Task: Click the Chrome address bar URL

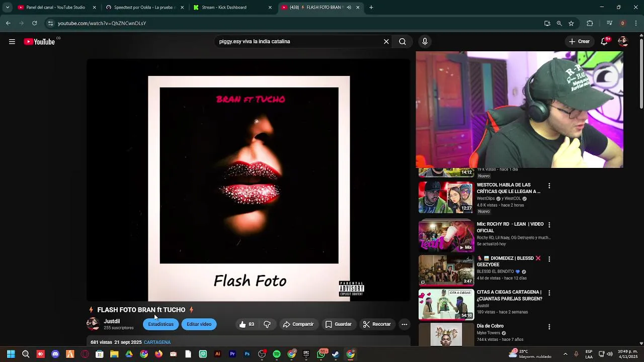Action: 102,23
